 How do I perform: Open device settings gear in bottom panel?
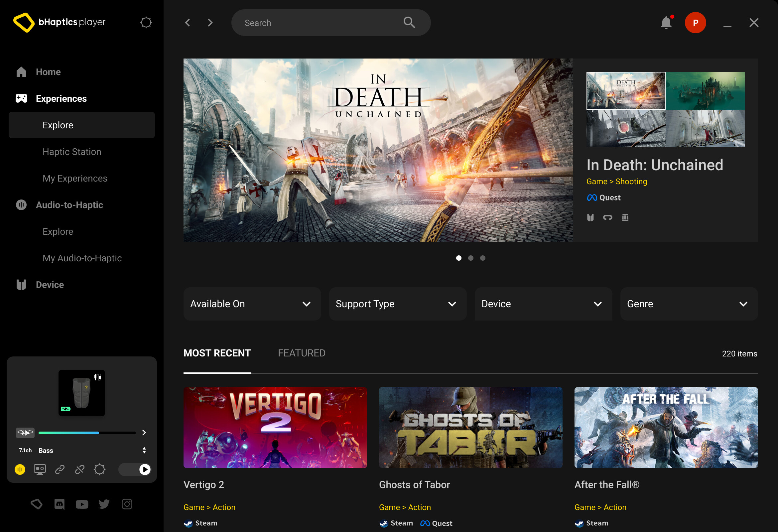pos(100,469)
